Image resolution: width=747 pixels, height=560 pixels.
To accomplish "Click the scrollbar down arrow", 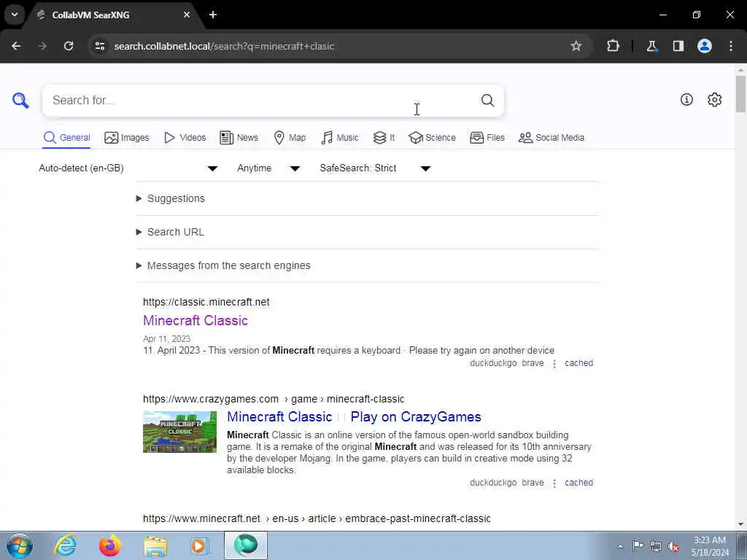I will pyautogui.click(x=740, y=524).
